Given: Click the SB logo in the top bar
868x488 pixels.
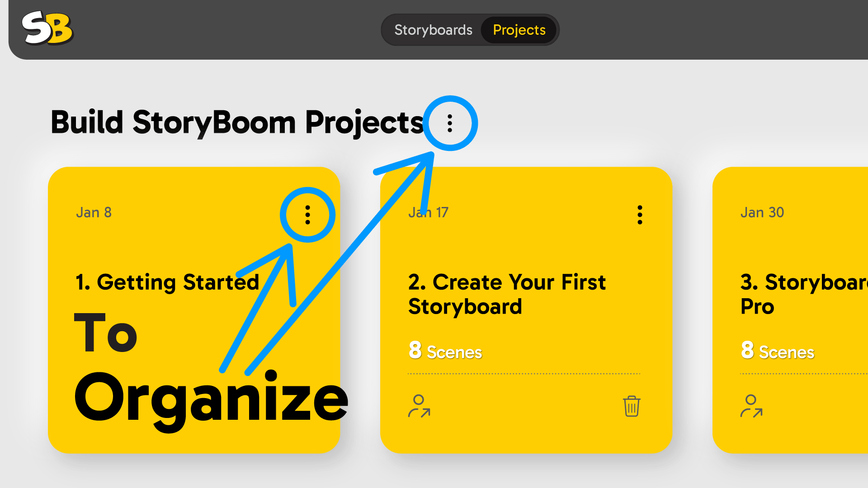Looking at the screenshot, I should (48, 29).
